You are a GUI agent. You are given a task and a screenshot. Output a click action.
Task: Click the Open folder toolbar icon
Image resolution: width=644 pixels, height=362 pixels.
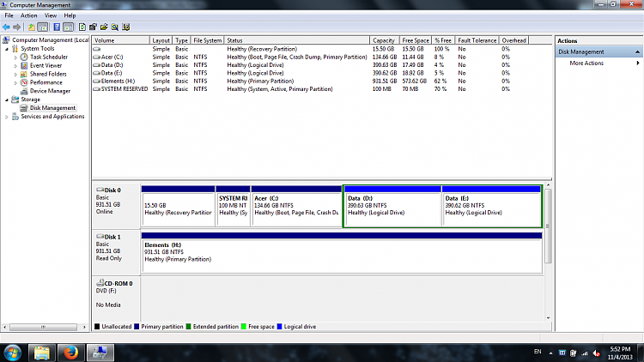click(x=104, y=27)
